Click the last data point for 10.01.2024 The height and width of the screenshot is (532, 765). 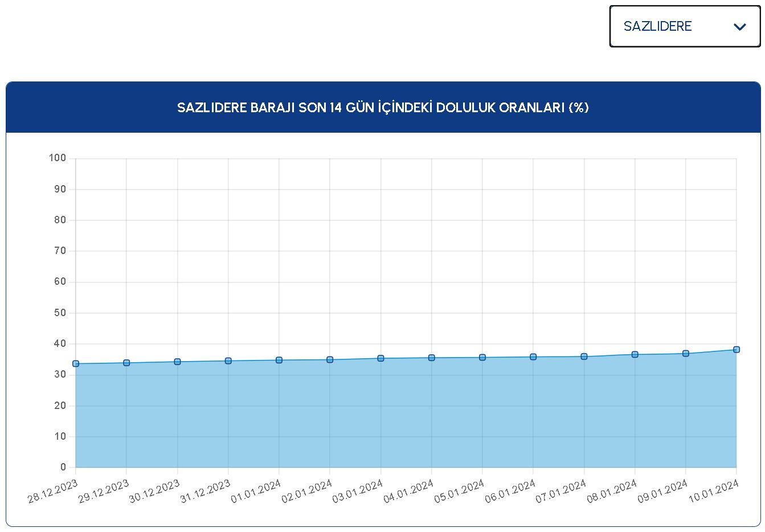(x=736, y=349)
